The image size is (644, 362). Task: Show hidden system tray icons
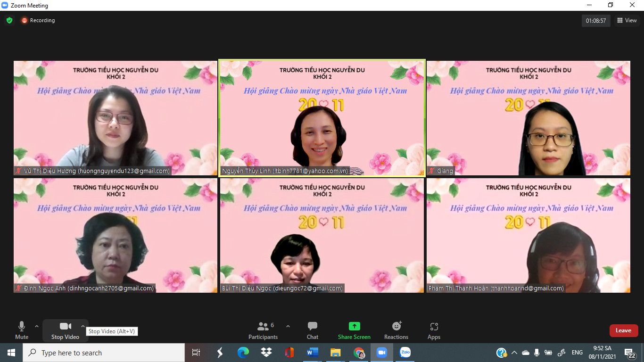click(x=514, y=353)
